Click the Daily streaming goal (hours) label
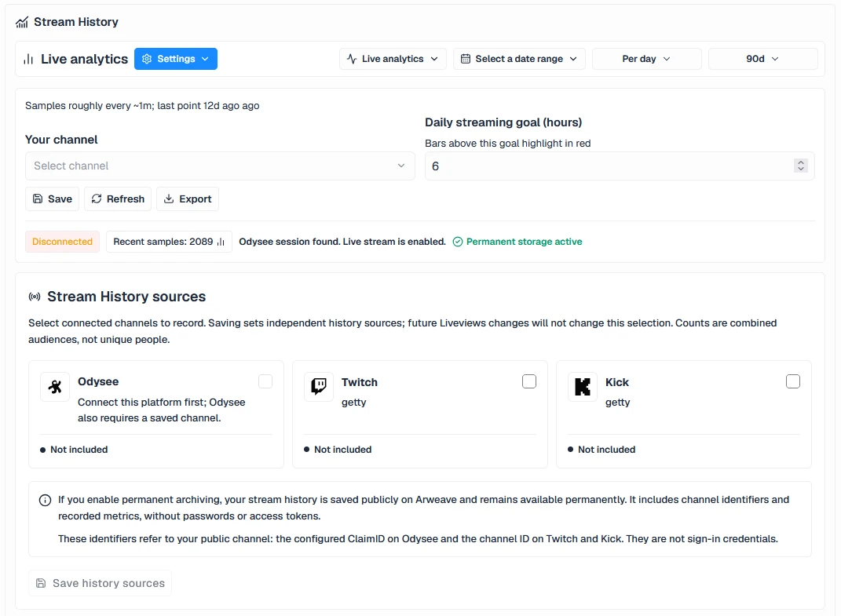 (x=503, y=122)
